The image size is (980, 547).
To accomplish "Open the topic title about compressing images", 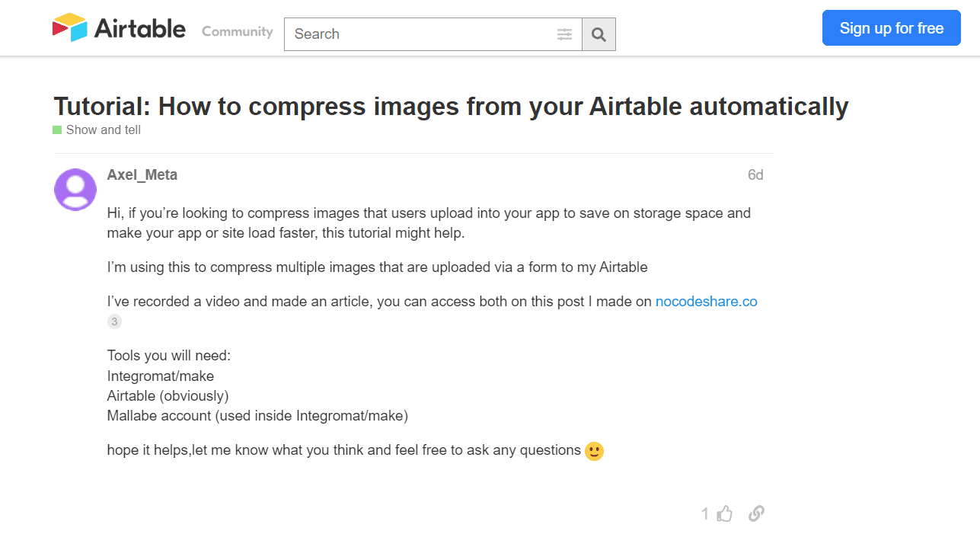I will [451, 106].
